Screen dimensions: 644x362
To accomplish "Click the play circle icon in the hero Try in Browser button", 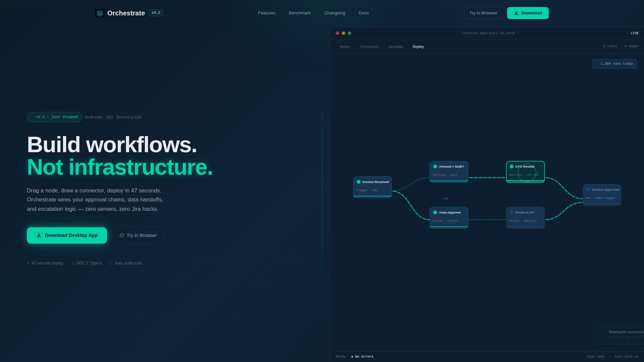I will click(122, 235).
